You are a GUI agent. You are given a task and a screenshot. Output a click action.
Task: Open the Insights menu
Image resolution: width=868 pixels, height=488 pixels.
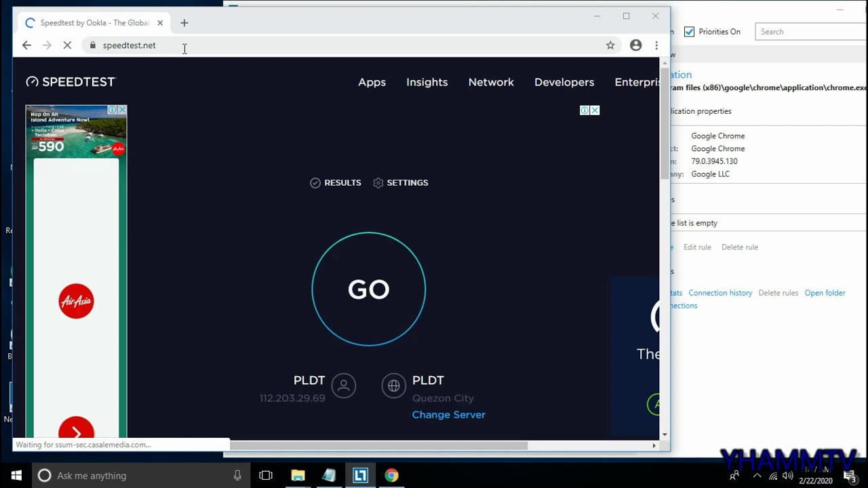427,82
